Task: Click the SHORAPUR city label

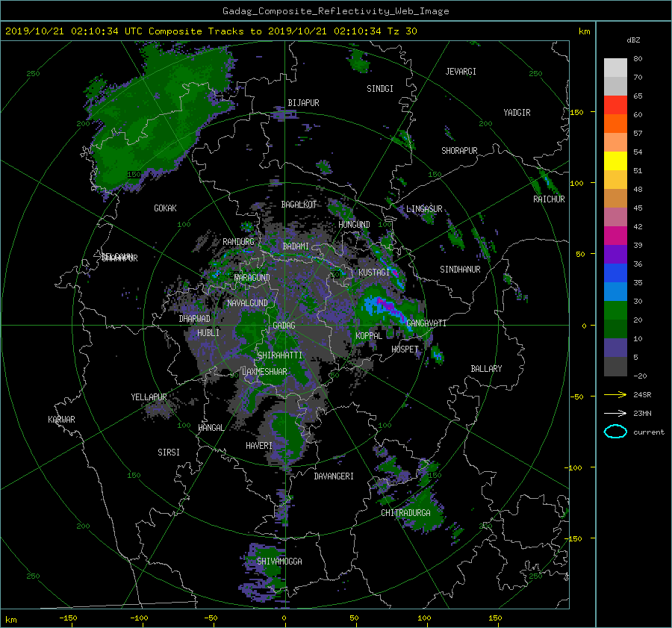Action: (459, 151)
